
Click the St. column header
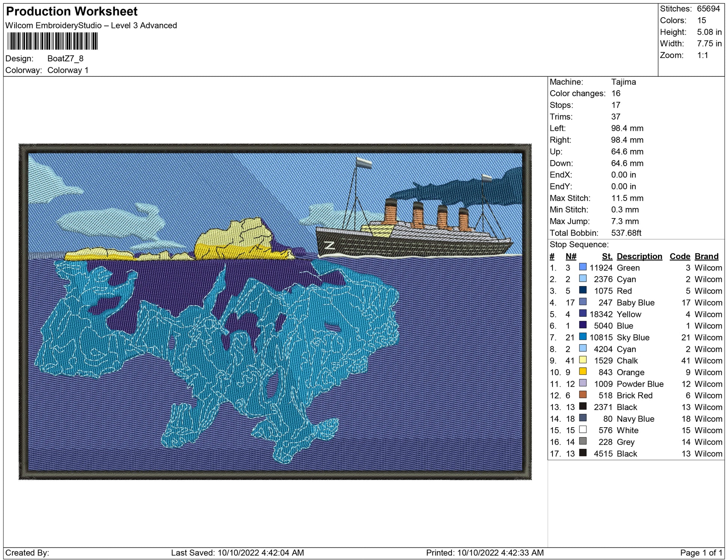coord(607,256)
